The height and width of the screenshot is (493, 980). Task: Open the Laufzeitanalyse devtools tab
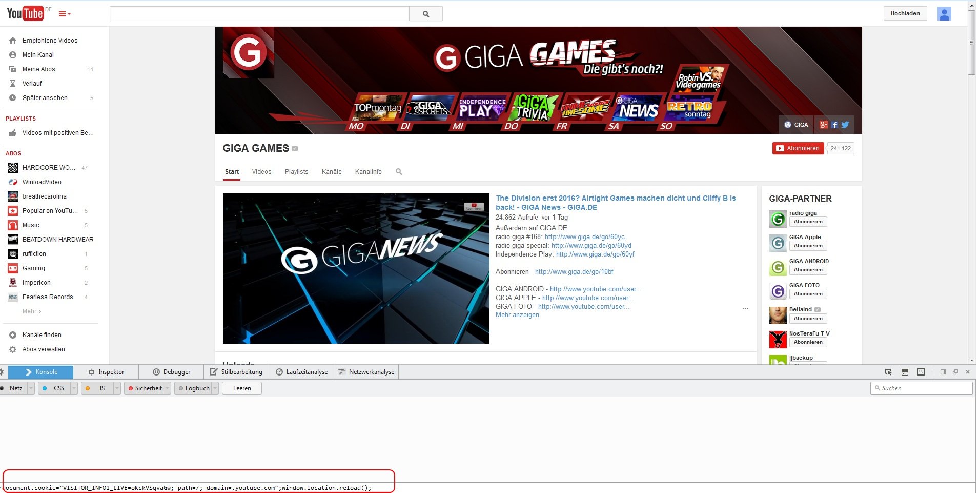(302, 372)
